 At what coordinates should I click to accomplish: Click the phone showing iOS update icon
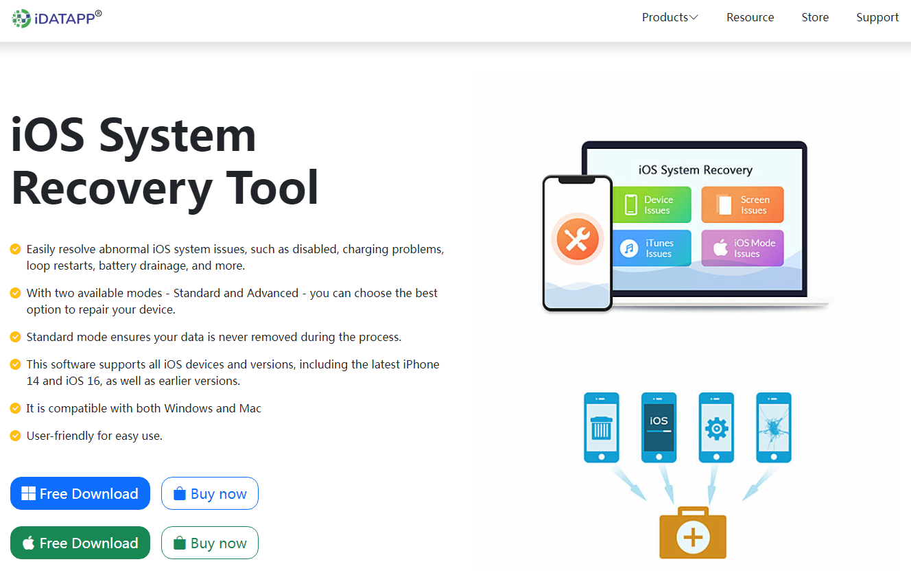click(659, 427)
